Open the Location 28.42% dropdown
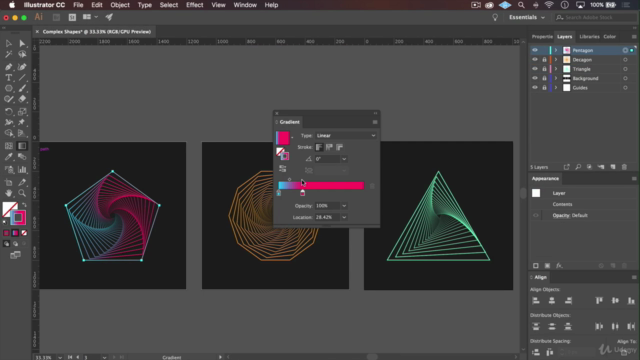This screenshot has width=640, height=360. point(344,217)
